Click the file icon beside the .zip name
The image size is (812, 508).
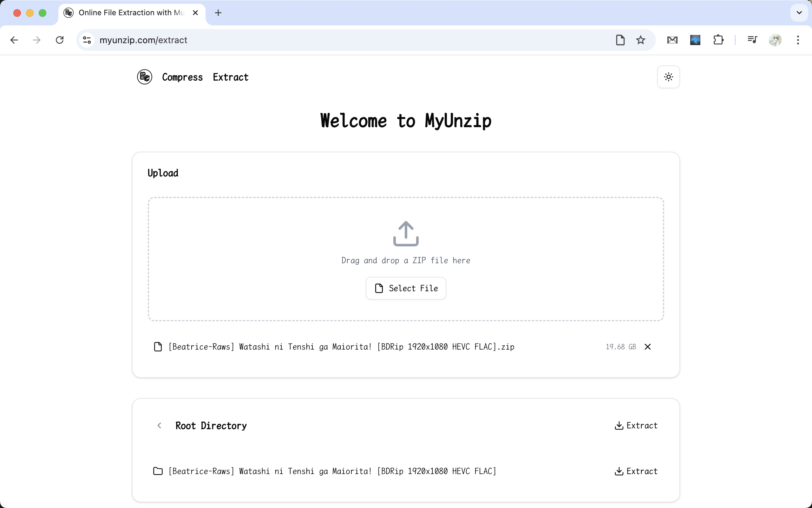click(158, 347)
